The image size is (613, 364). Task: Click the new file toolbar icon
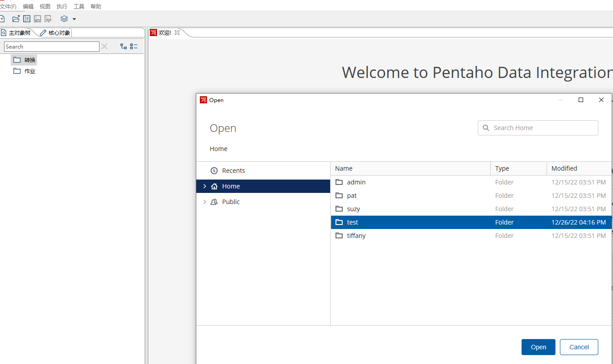tap(2, 19)
